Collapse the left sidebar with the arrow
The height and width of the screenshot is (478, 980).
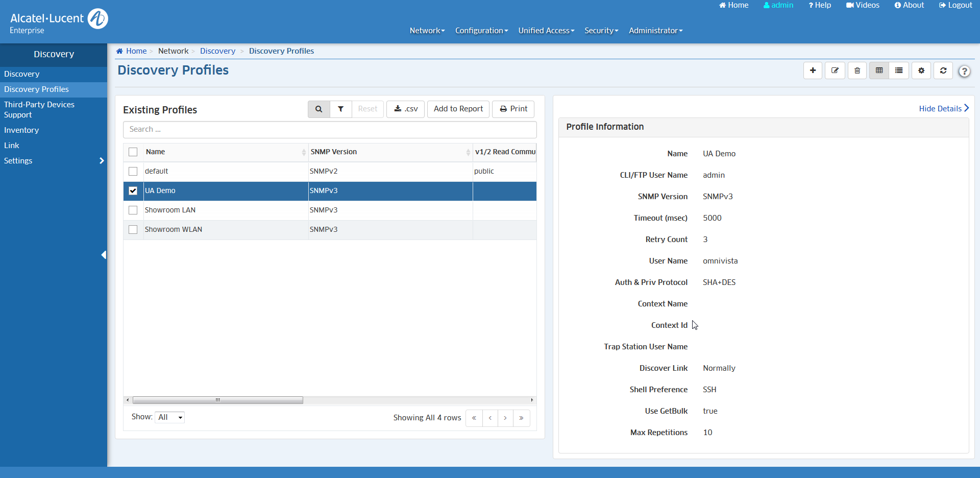tap(104, 255)
